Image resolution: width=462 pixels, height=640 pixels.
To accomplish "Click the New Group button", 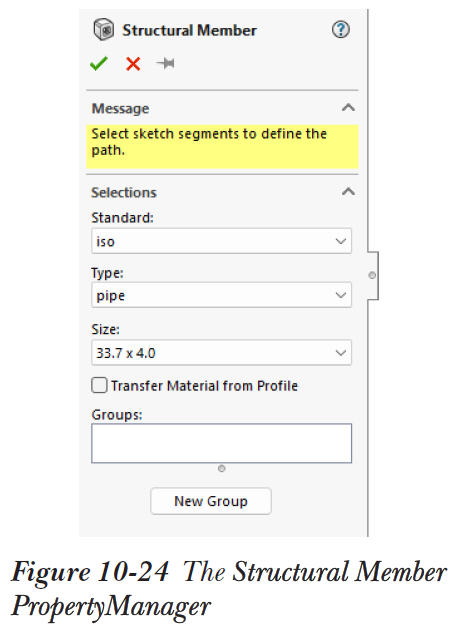I will tap(211, 501).
